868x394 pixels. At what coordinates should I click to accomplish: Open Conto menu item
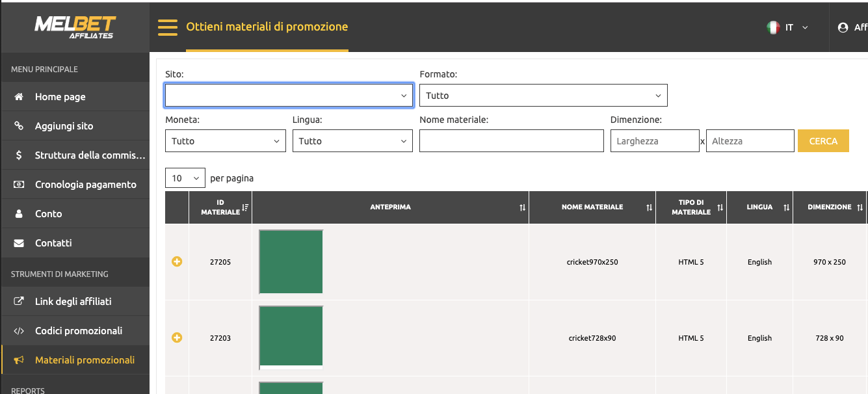(x=75, y=214)
